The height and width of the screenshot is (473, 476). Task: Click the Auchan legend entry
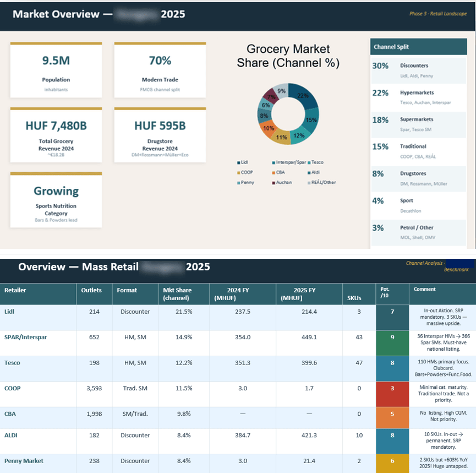coord(282,182)
